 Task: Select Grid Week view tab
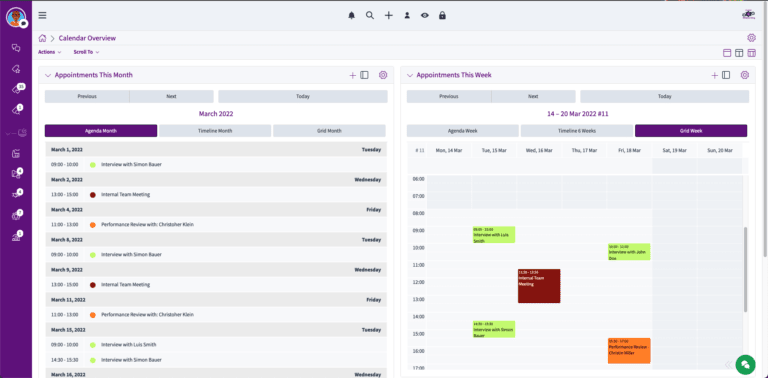(x=691, y=131)
